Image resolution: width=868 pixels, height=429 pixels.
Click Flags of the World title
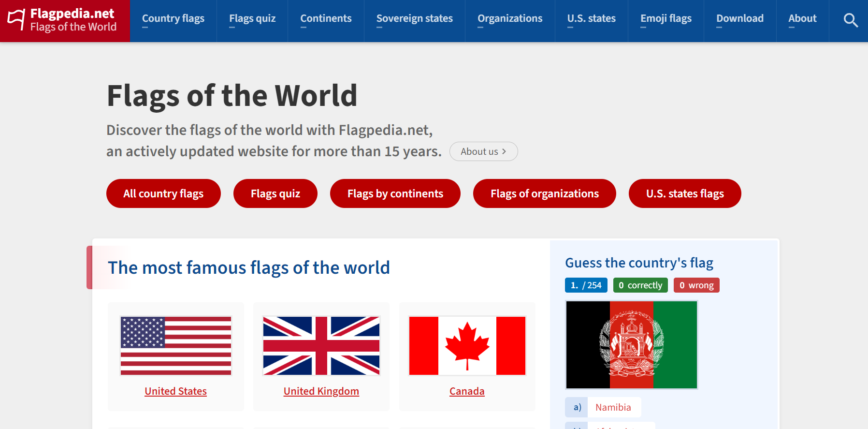click(232, 95)
